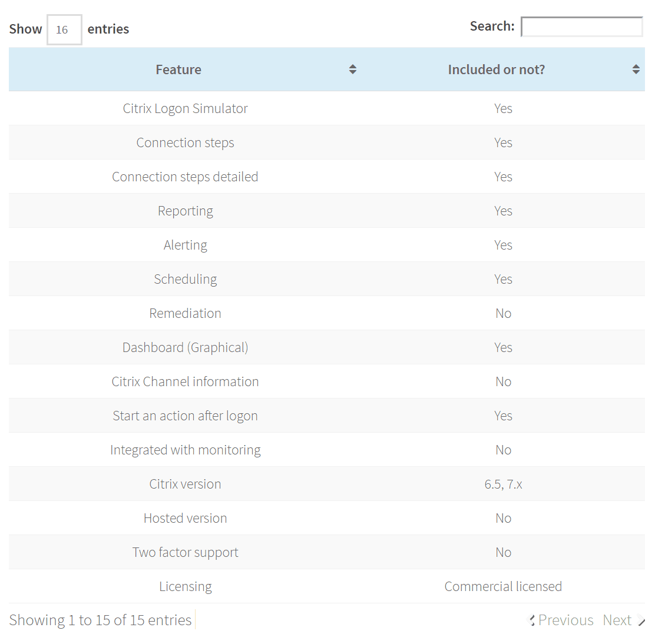
Task: Click Showing 1 to 15 of 15 entries
Action: (101, 620)
